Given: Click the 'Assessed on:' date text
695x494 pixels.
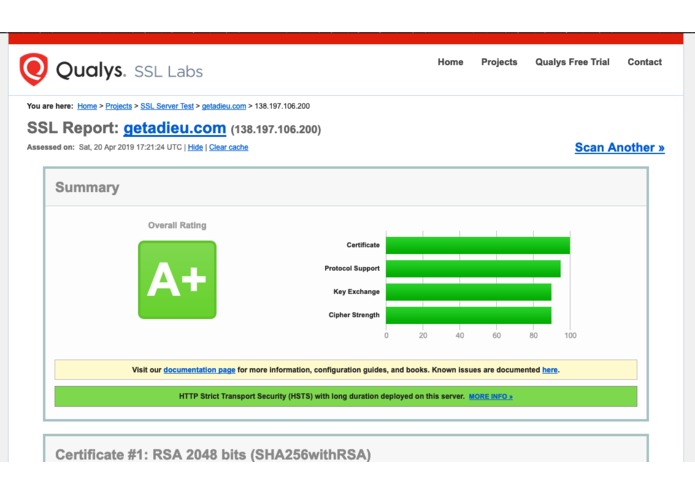Looking at the screenshot, I should [104, 147].
